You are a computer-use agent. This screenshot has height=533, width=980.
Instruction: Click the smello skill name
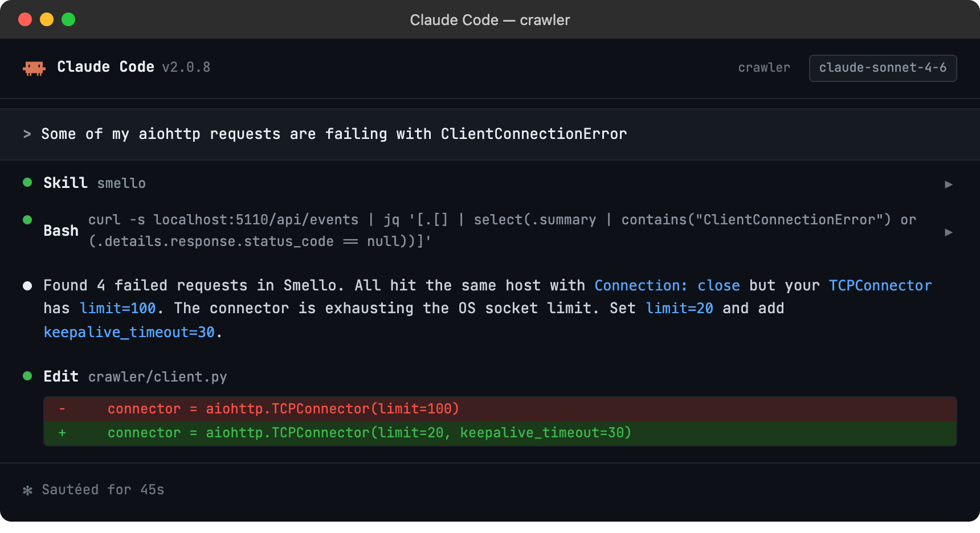point(121,183)
